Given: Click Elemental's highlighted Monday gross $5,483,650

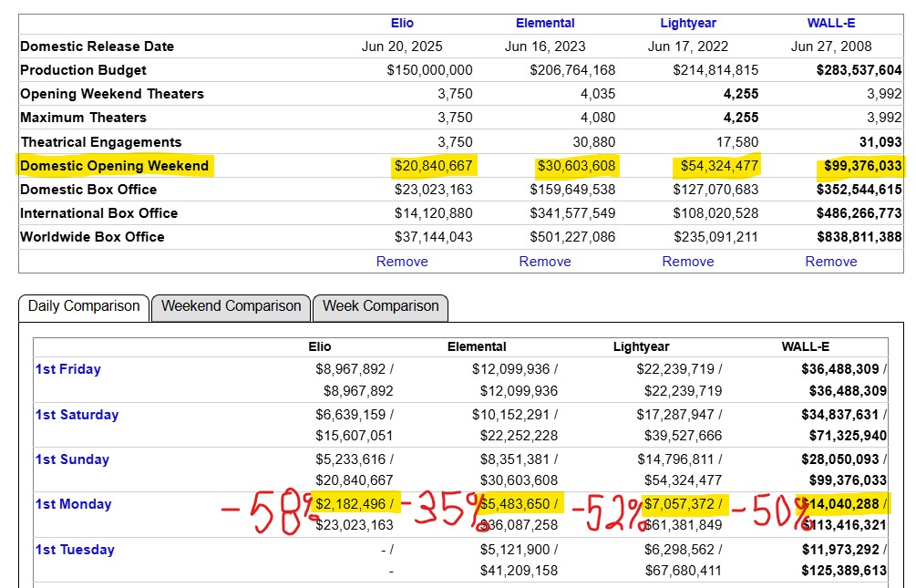Looking at the screenshot, I should 515,504.
